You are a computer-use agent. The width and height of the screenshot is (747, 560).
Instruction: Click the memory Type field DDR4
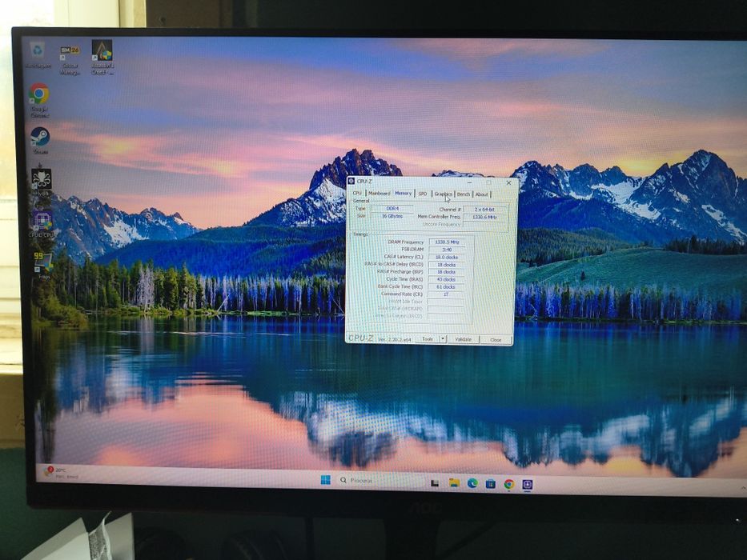point(392,208)
